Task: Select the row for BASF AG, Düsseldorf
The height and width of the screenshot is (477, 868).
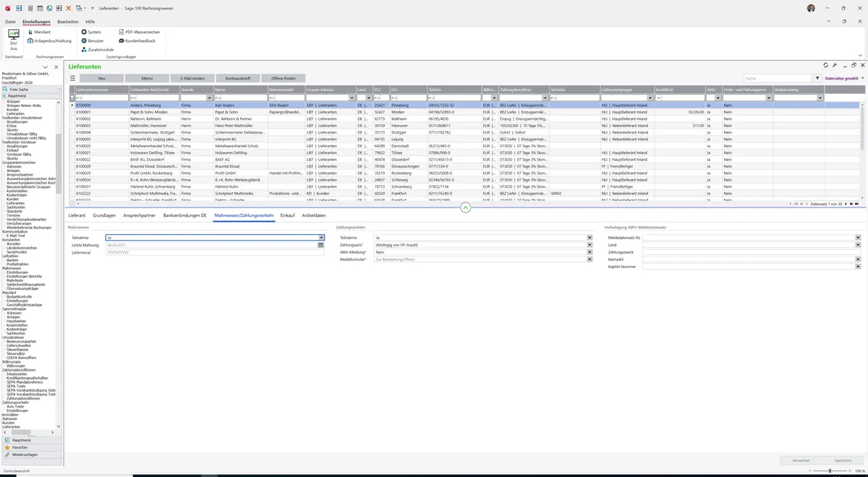Action: [465, 160]
